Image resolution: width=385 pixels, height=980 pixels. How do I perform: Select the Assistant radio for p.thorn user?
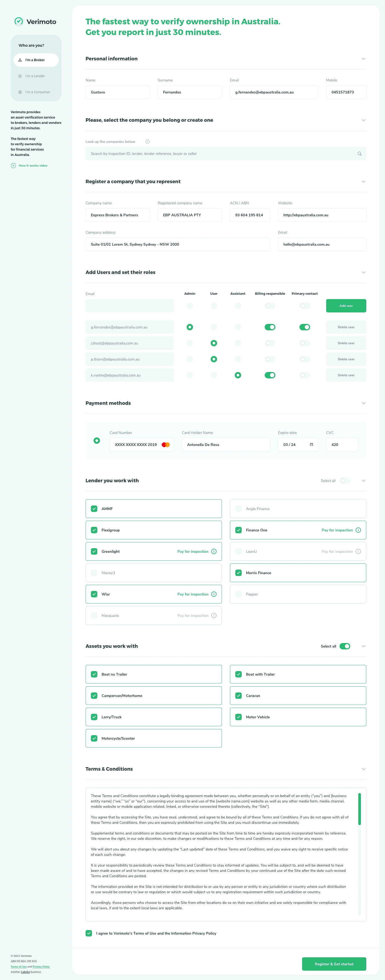(x=238, y=359)
